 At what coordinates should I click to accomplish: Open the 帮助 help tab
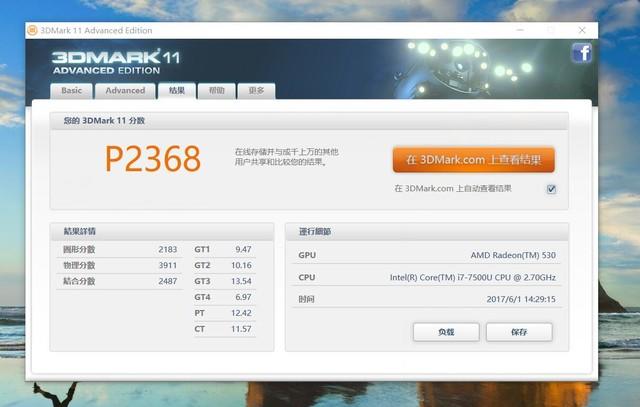(x=217, y=91)
